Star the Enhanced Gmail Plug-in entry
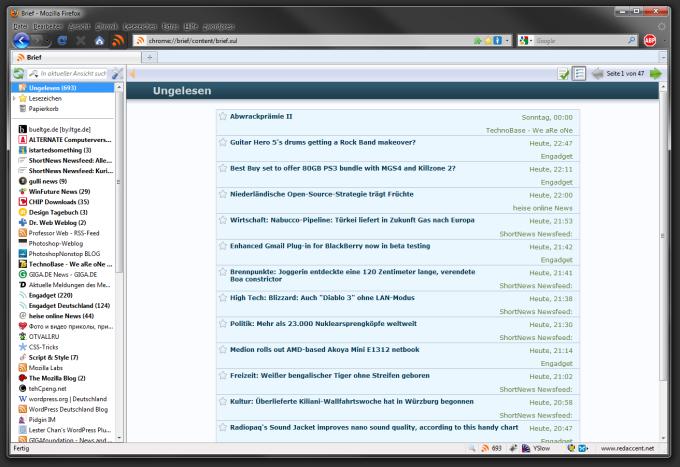Image resolution: width=680 pixels, height=467 pixels. [223, 246]
